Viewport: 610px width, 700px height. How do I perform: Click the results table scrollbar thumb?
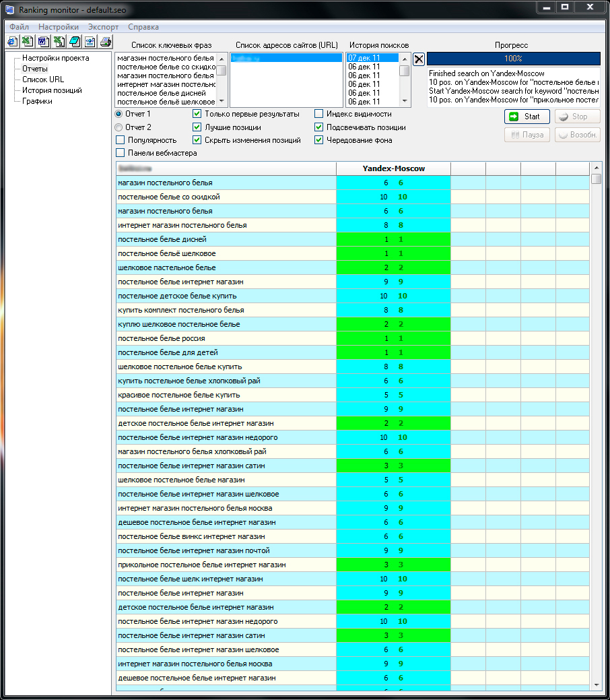[597, 179]
